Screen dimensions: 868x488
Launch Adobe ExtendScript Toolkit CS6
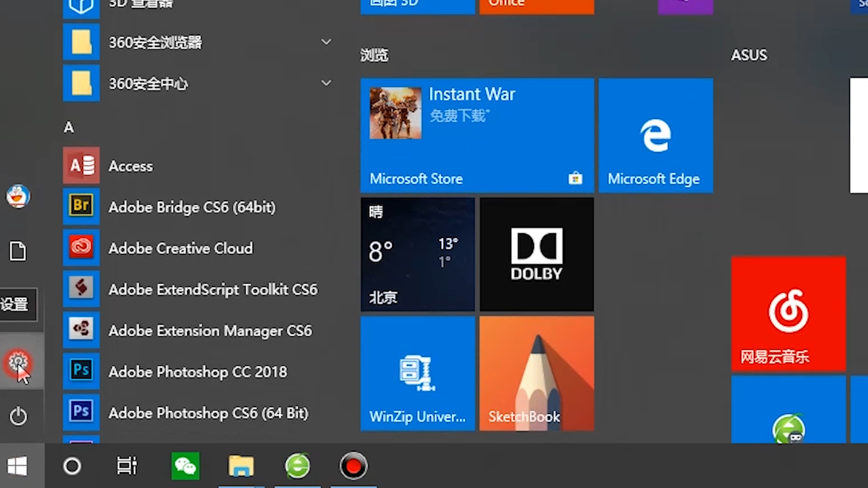[x=199, y=289]
